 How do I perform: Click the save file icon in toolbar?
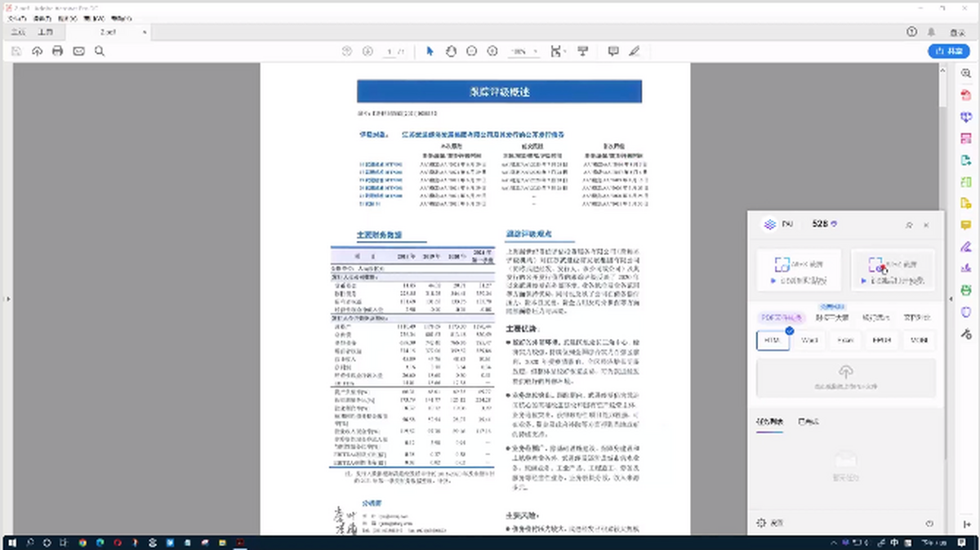tap(16, 51)
